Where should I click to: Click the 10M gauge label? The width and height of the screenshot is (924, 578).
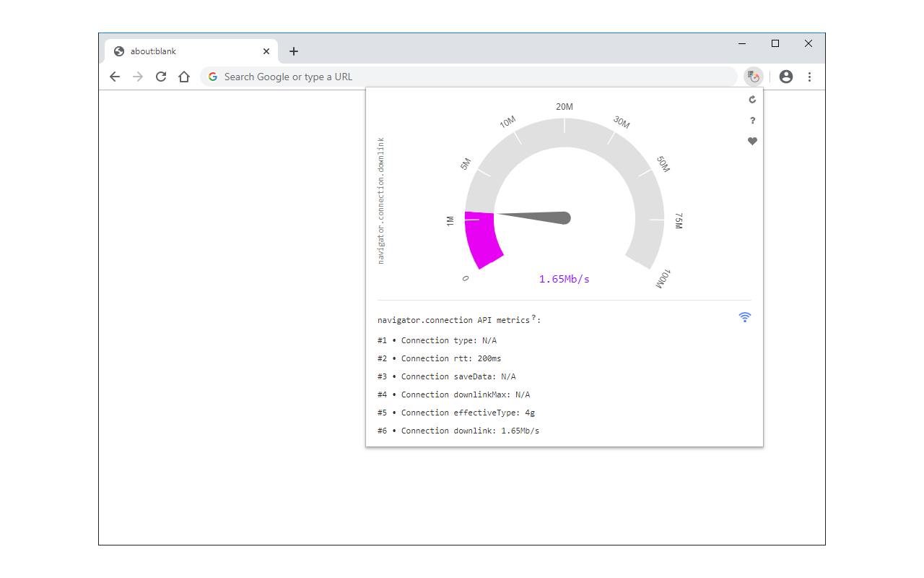pyautogui.click(x=508, y=121)
